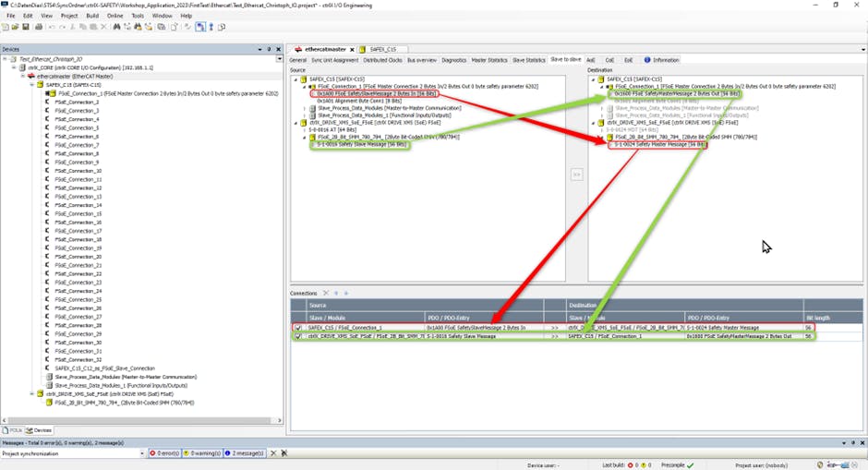Viewport: 868px width, 470px height.
Task: Click the >> transfer button between Source and Destination
Action: (x=577, y=174)
